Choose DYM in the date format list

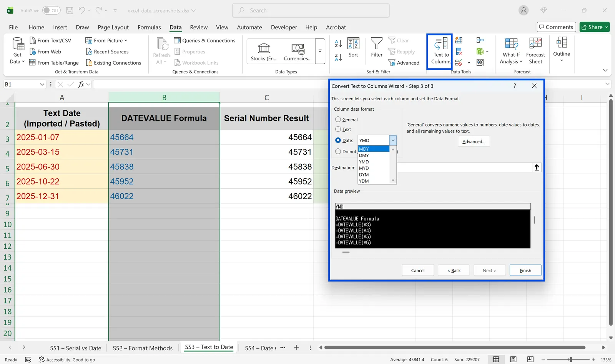pyautogui.click(x=374, y=175)
